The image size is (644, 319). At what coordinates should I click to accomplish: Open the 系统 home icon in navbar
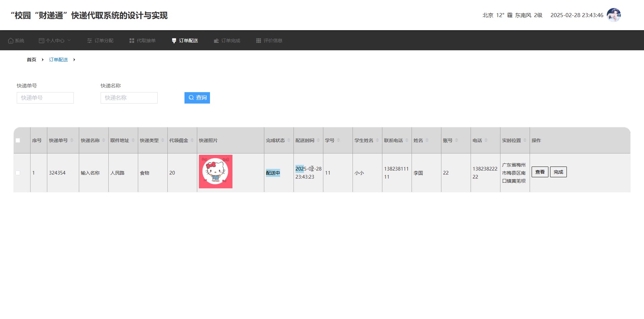coord(11,41)
